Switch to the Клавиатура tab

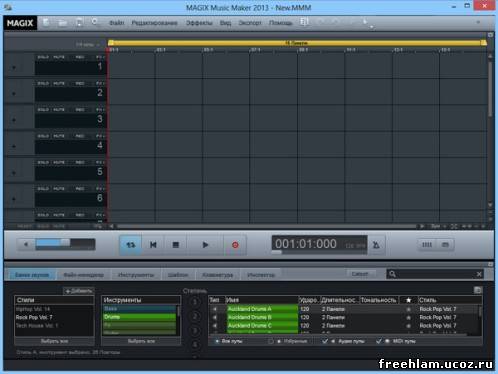pyautogui.click(x=217, y=275)
